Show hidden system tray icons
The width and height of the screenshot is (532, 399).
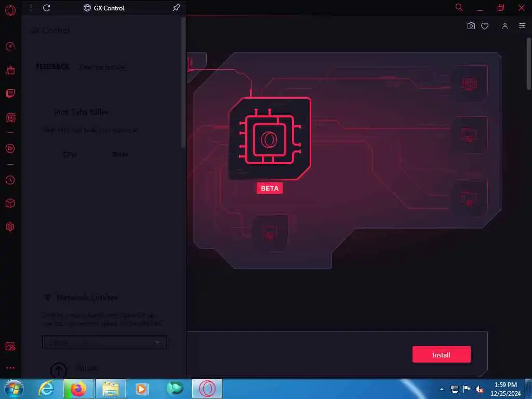(x=442, y=389)
